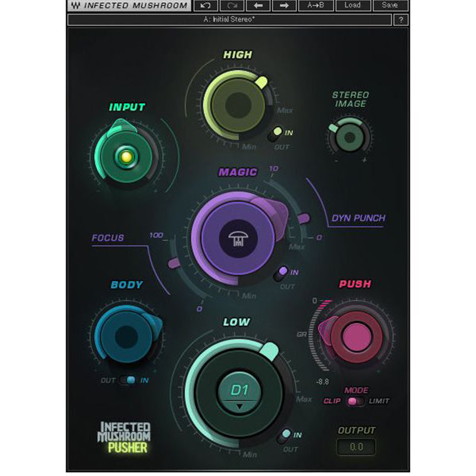This screenshot has width=476, height=476.
Task: Click the LIMIT mode label
Action: click(x=379, y=401)
